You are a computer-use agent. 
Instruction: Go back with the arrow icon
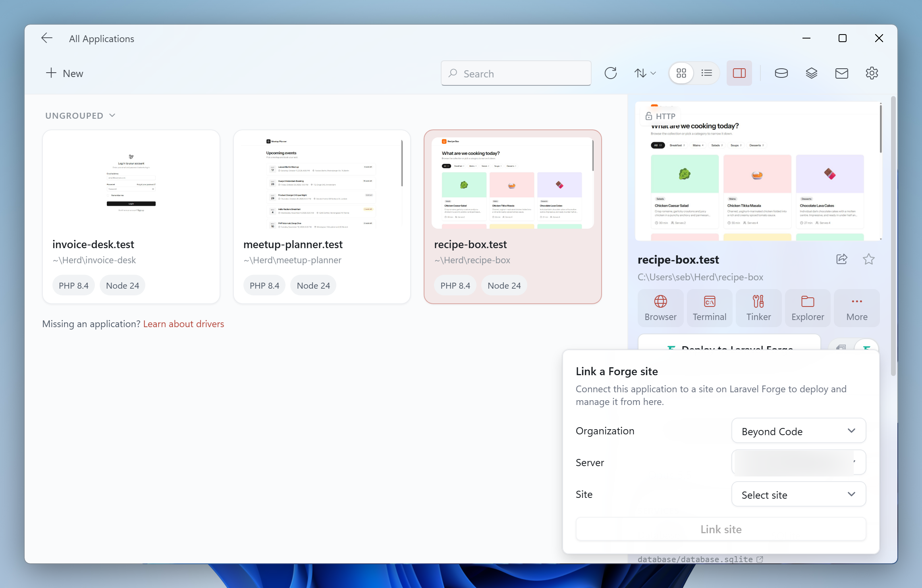47,38
